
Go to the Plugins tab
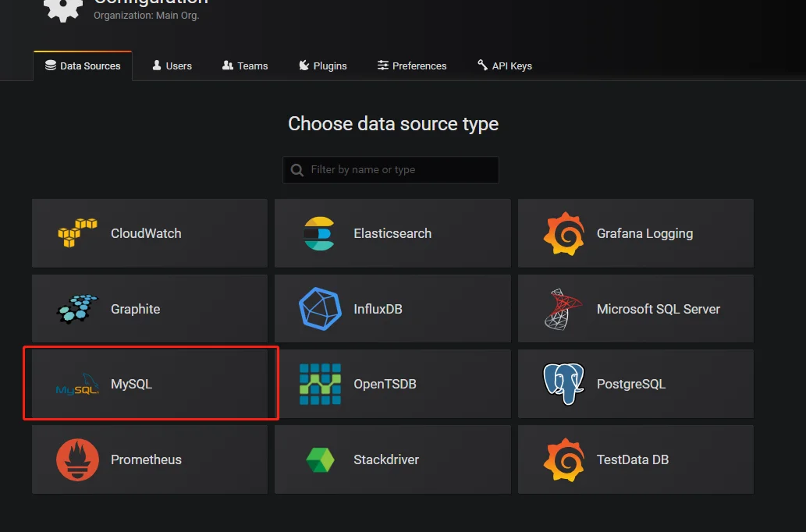323,66
